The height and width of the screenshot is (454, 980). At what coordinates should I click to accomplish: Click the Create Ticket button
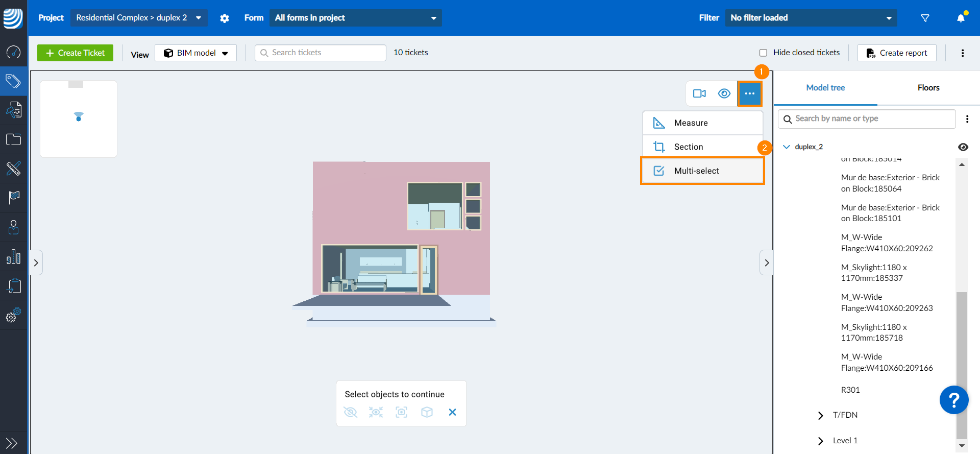(x=75, y=53)
